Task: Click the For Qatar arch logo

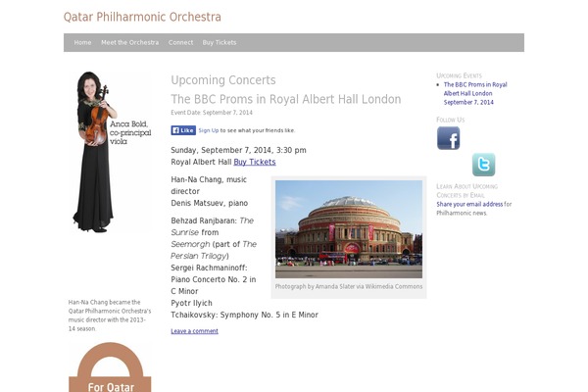Action: tap(110, 367)
